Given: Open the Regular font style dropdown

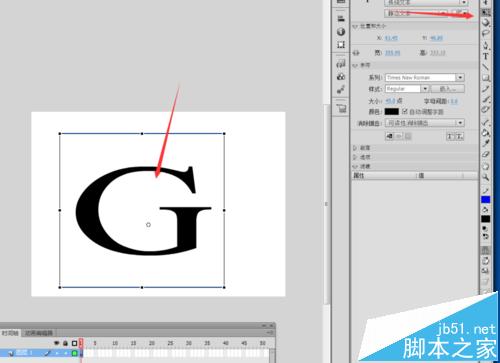Looking at the screenshot, I should [x=425, y=89].
